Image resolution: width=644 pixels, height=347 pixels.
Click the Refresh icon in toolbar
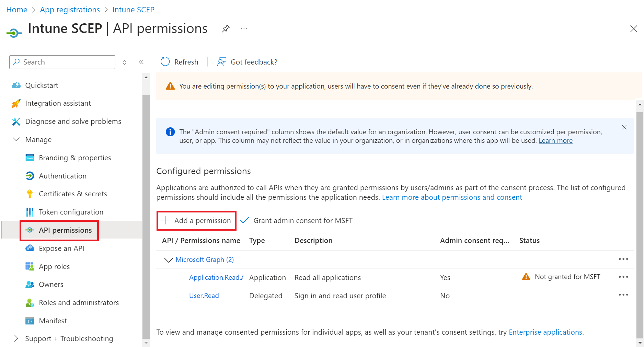click(x=165, y=62)
